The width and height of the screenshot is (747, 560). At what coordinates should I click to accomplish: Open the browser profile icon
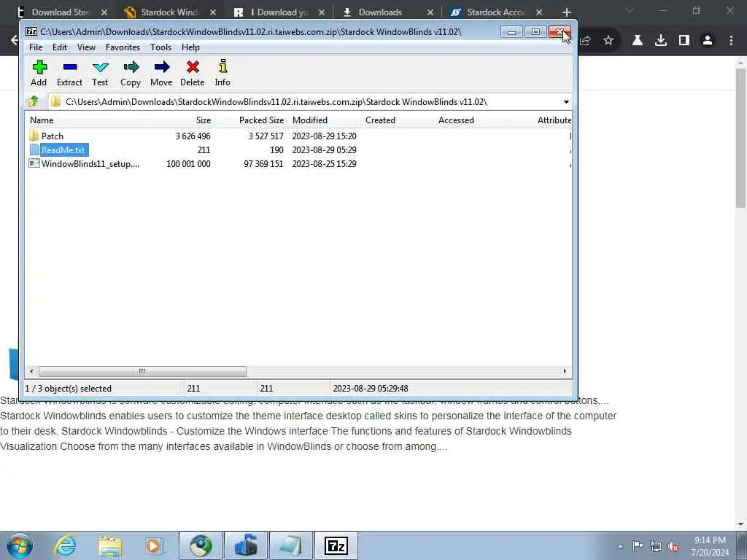[x=708, y=41]
